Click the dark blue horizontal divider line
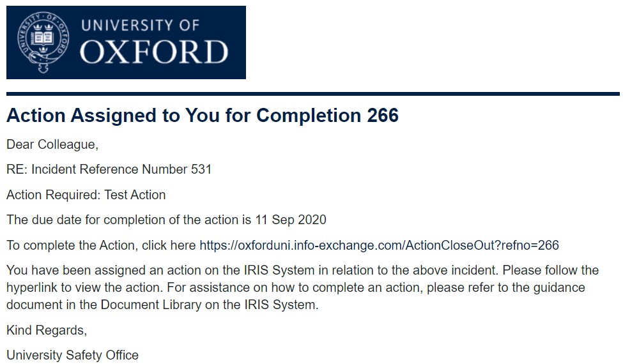The height and width of the screenshot is (364, 623). click(x=313, y=94)
